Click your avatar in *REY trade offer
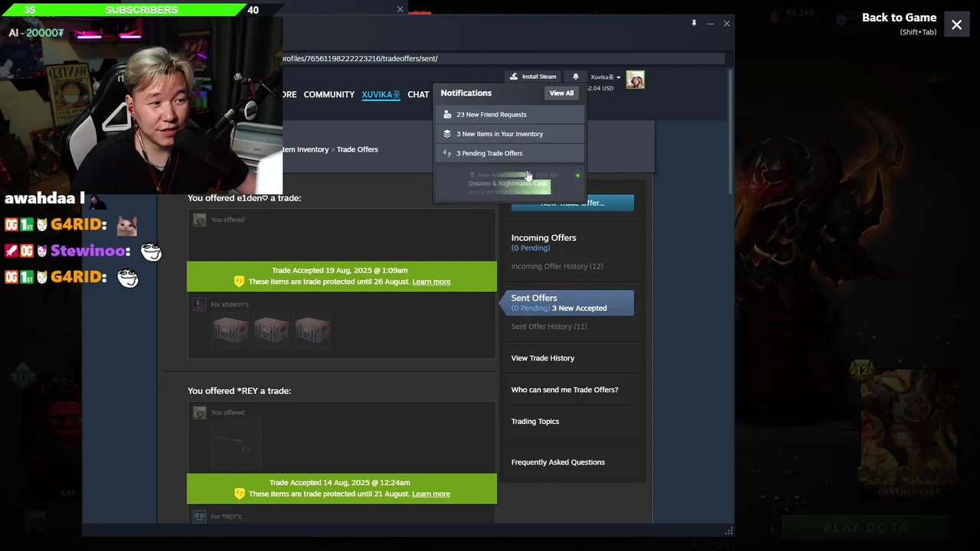The width and height of the screenshot is (980, 551). click(199, 412)
